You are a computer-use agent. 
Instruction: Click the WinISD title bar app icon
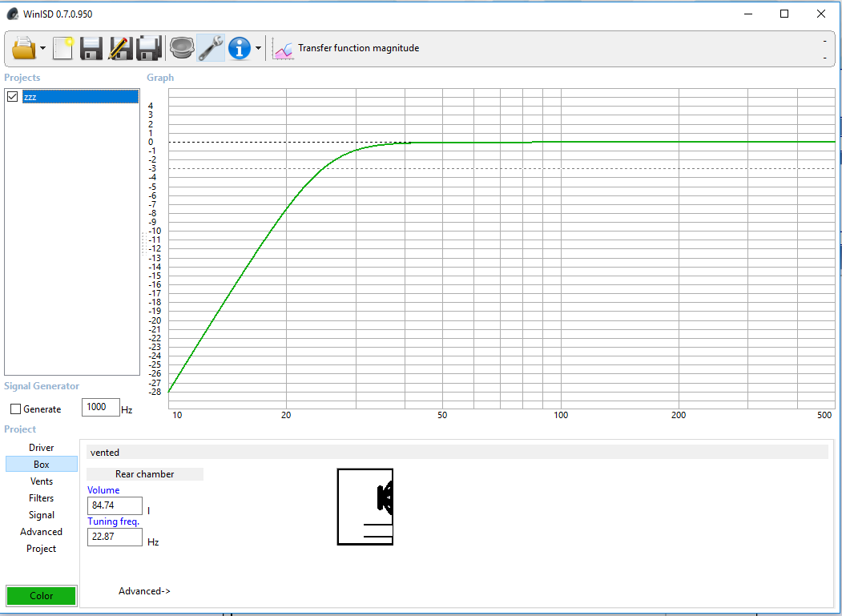13,14
